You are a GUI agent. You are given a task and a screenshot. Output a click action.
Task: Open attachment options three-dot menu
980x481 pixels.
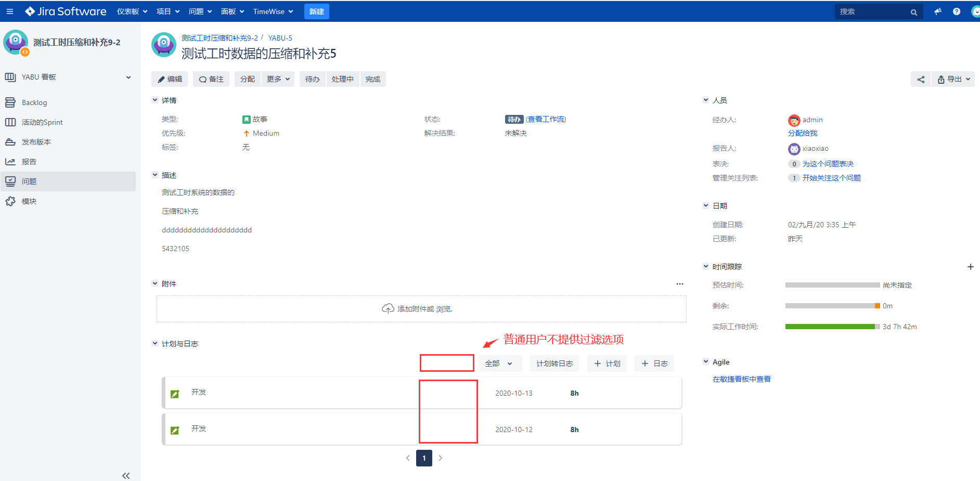coord(679,284)
